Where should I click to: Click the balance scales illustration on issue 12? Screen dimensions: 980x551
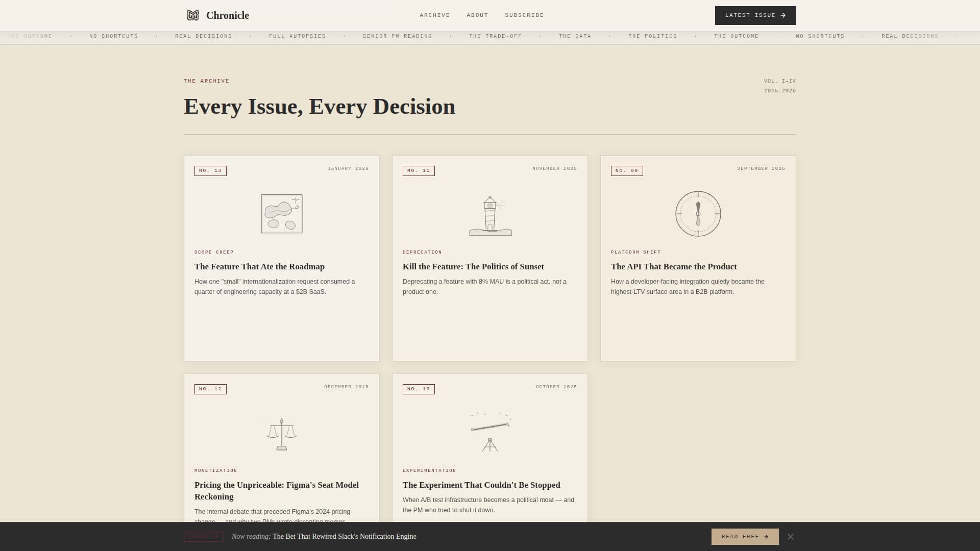coord(282,434)
